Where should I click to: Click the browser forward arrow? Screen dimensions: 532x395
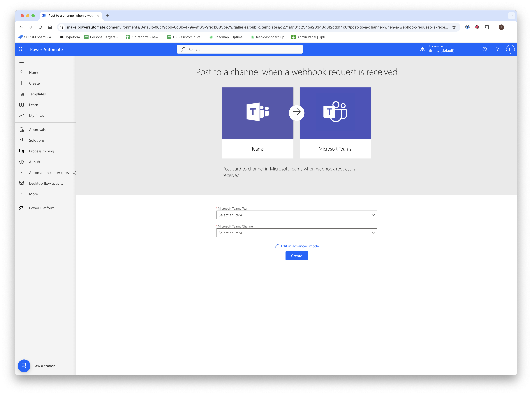(31, 27)
